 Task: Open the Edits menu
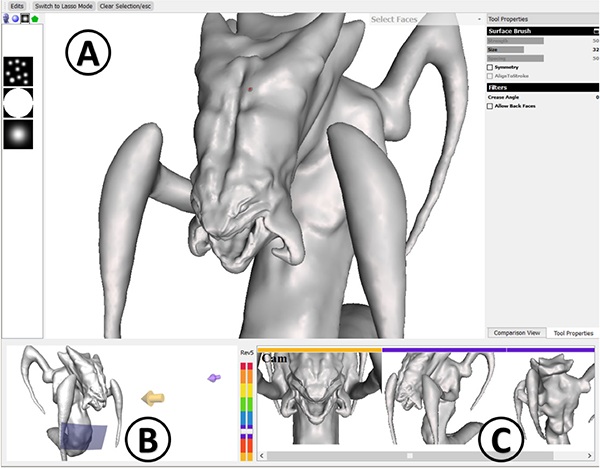(x=16, y=6)
